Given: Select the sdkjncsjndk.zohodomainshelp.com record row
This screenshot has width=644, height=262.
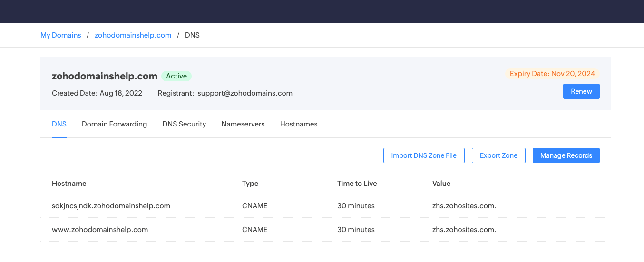Looking at the screenshot, I should 325,206.
